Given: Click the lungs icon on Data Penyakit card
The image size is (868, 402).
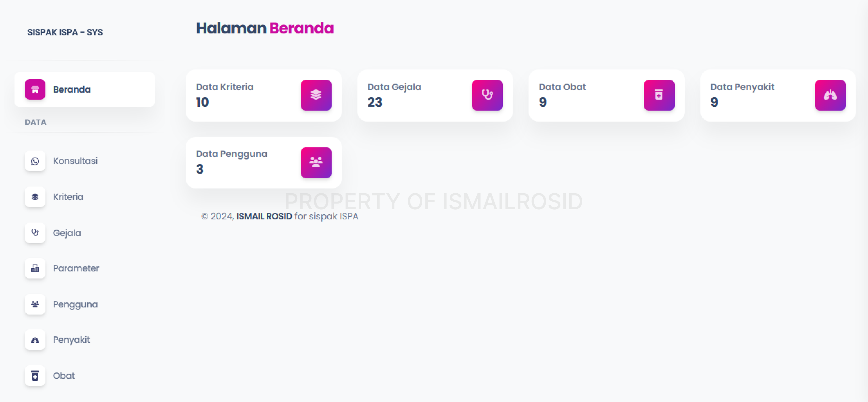Looking at the screenshot, I should click(830, 95).
